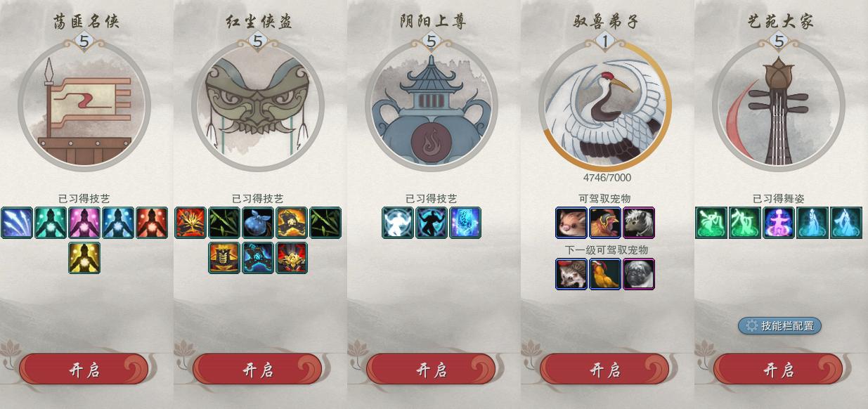The width and height of the screenshot is (868, 409).
Task: Select the hedgehog pet icon
Action: [571, 274]
